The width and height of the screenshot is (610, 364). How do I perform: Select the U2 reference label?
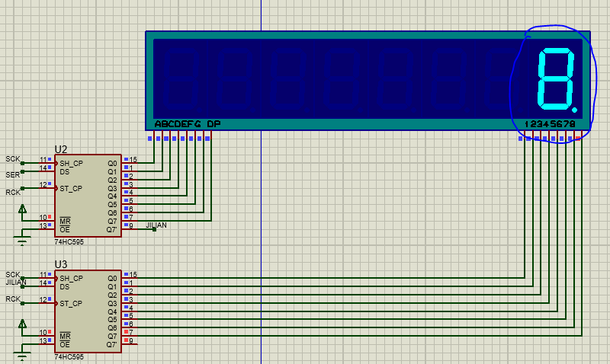tap(61, 149)
